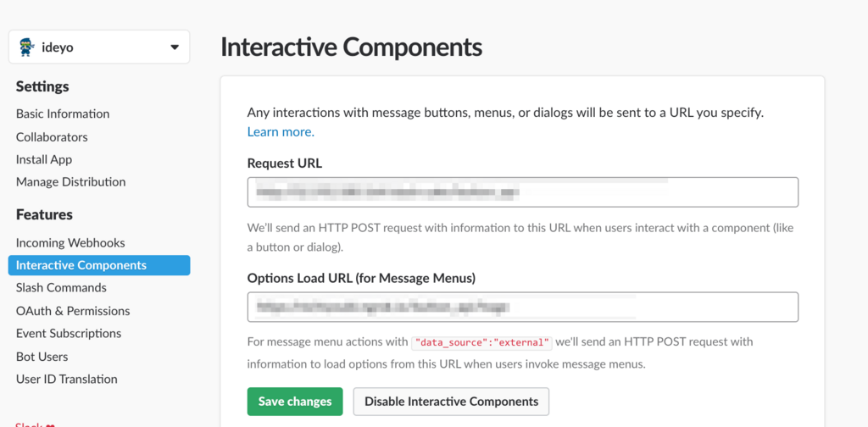The width and height of the screenshot is (868, 427).
Task: Save changes with the green button
Action: click(x=295, y=402)
